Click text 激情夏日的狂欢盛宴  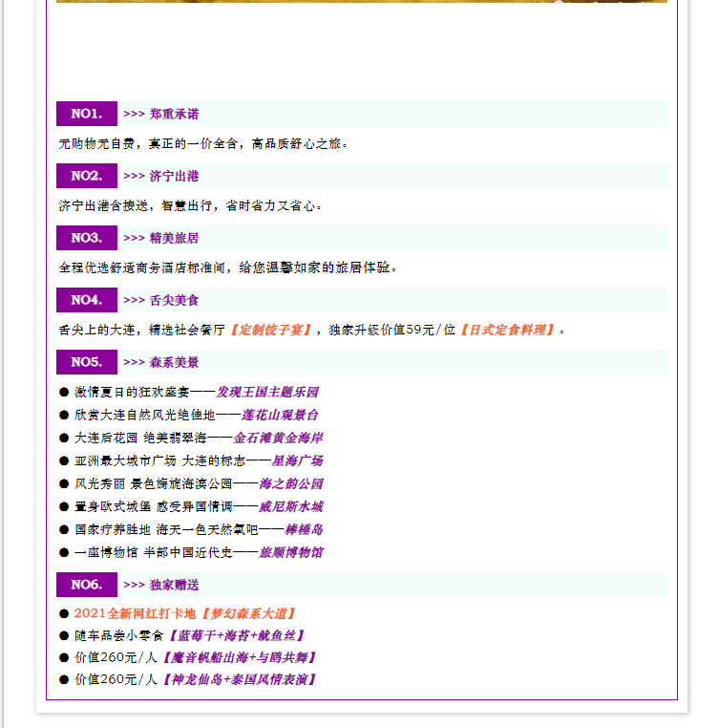click(133, 393)
